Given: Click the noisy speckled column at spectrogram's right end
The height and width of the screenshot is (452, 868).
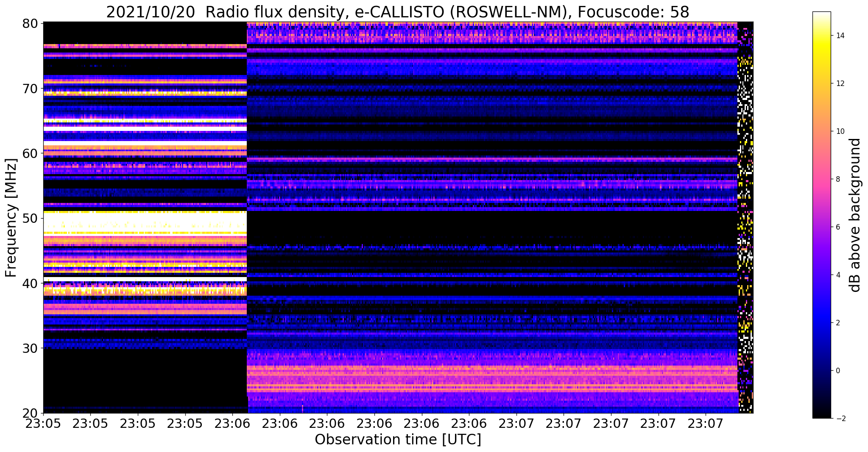Looking at the screenshot, I should (745, 218).
